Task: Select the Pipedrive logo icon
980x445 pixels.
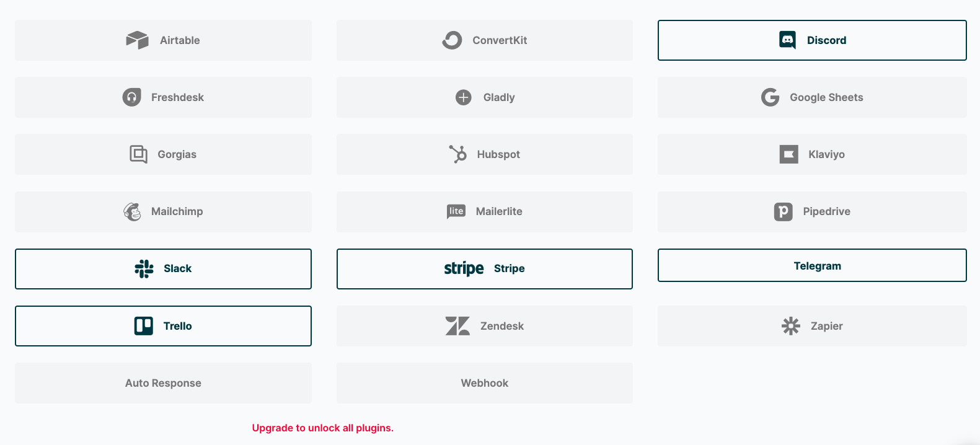Action: click(x=784, y=211)
